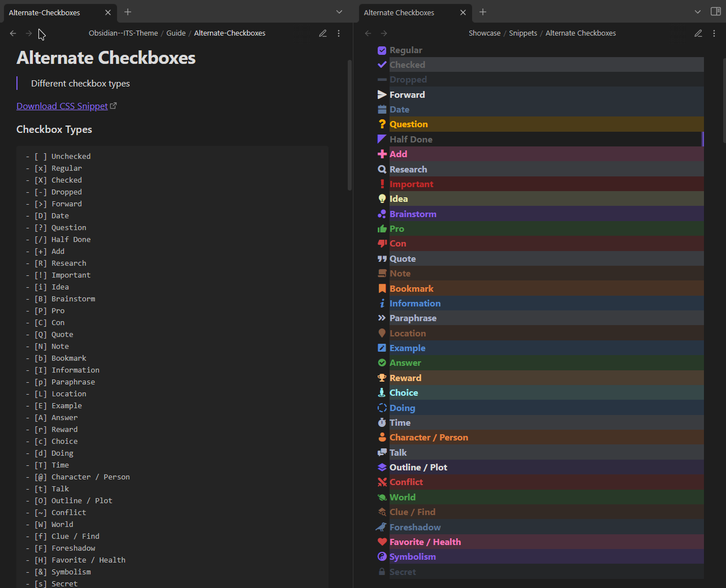726x588 pixels.
Task: Click the Talk speech-bubbles icon
Action: (x=382, y=453)
